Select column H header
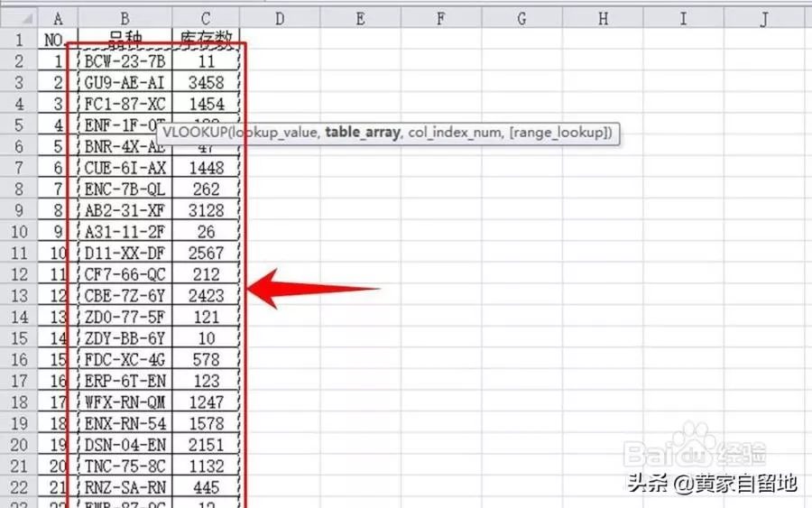 (603, 18)
